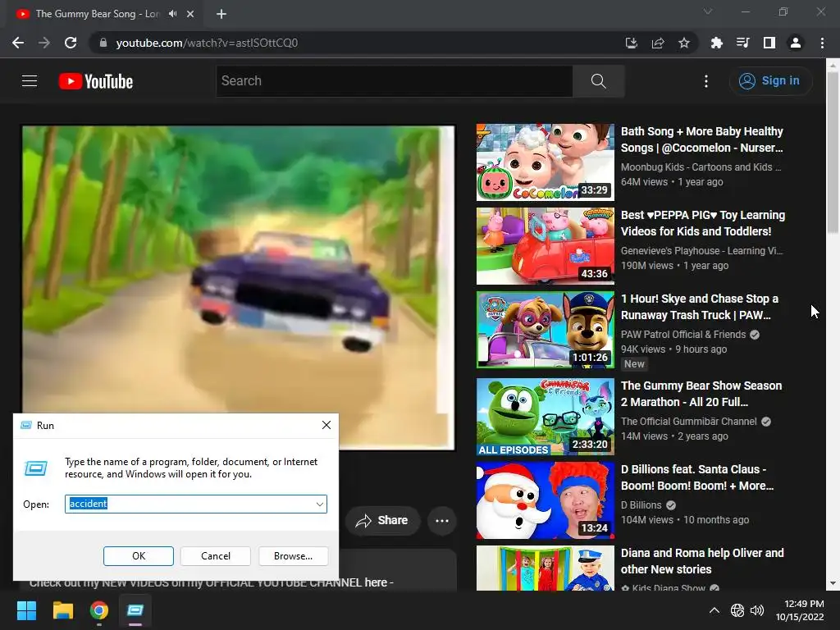Visit Moonbug Kids channel name
This screenshot has height=630, width=840.
pyautogui.click(x=701, y=167)
